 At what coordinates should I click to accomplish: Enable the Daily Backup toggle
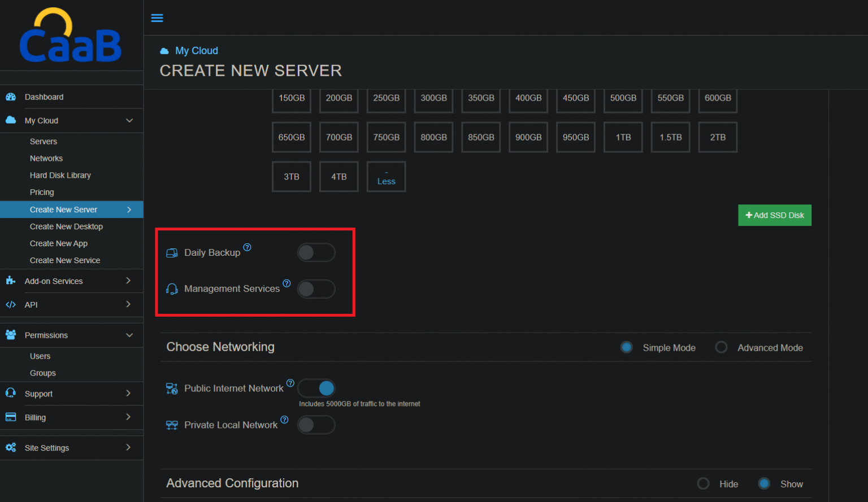(316, 252)
